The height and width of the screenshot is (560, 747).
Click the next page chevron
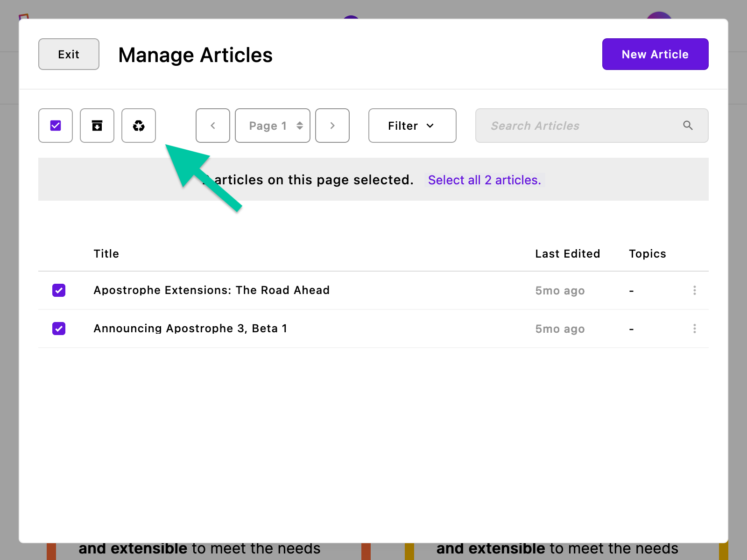point(332,126)
